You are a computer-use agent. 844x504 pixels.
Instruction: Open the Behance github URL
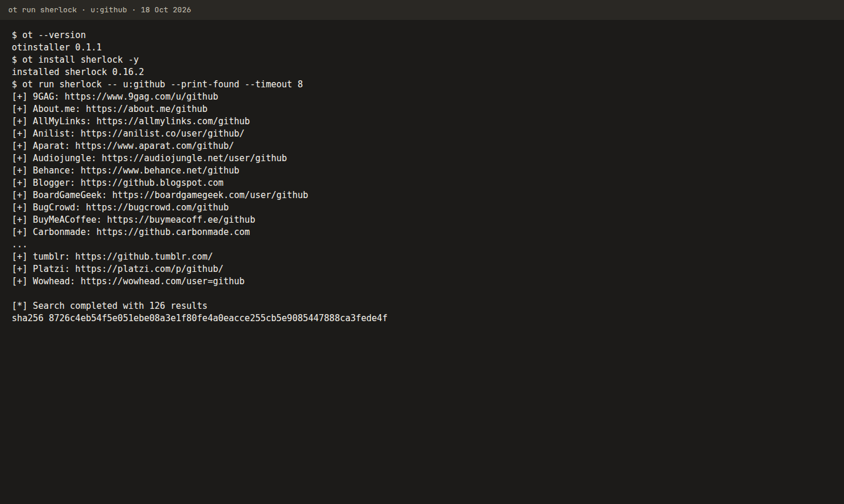click(160, 171)
